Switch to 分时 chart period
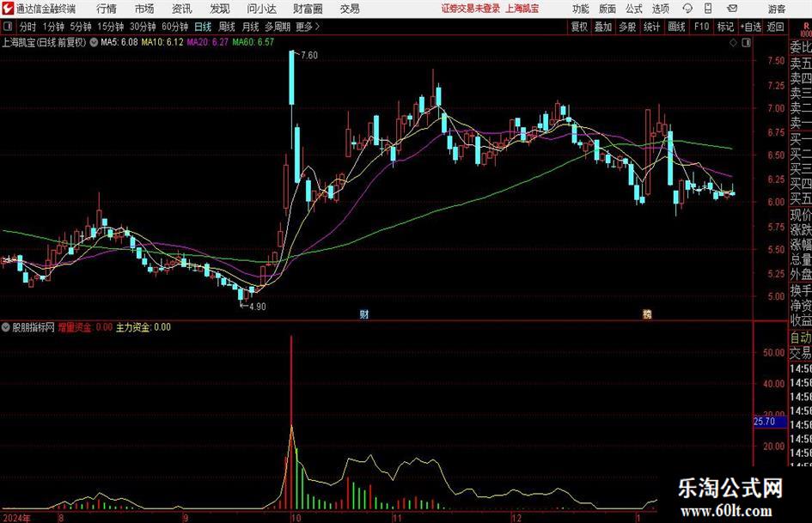The width and height of the screenshot is (812, 523). click(x=28, y=27)
